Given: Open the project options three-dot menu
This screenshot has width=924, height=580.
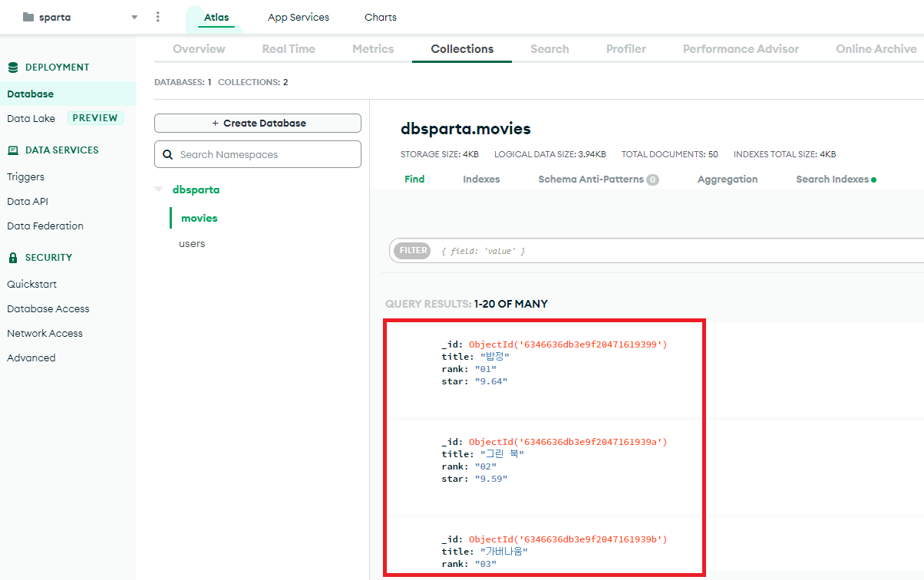Looking at the screenshot, I should click(x=158, y=17).
